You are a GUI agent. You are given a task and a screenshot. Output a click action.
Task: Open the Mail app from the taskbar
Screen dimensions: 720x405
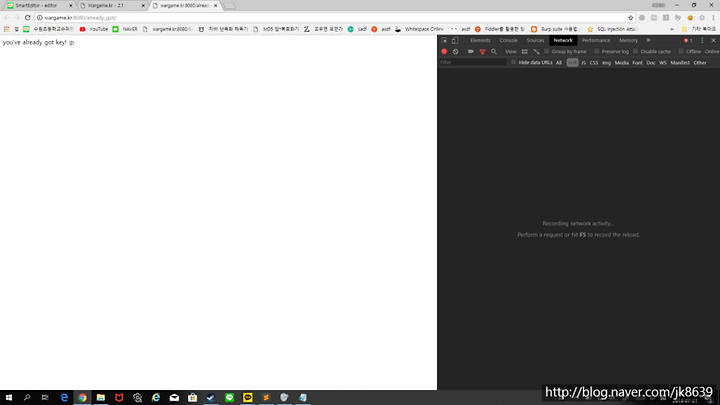(174, 397)
